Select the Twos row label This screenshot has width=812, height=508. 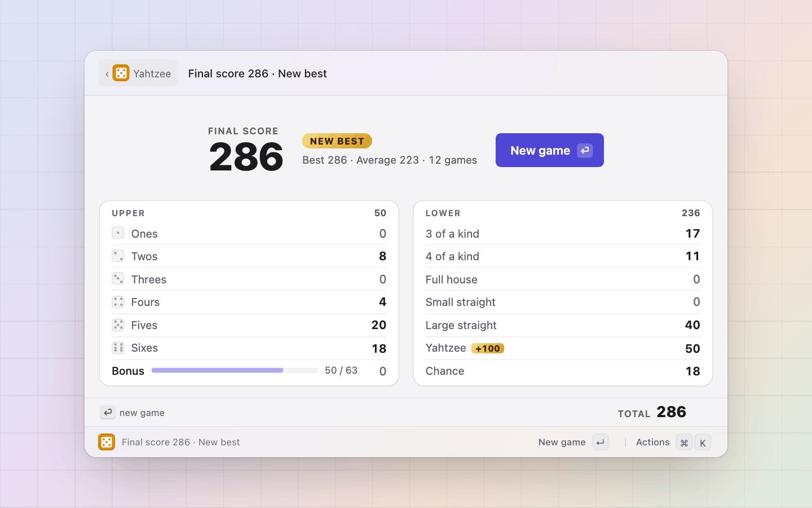point(144,256)
